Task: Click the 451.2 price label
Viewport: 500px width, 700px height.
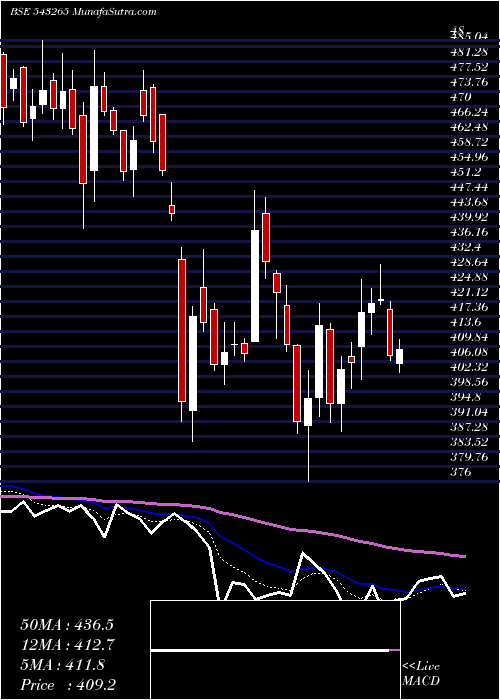Action: 465,172
